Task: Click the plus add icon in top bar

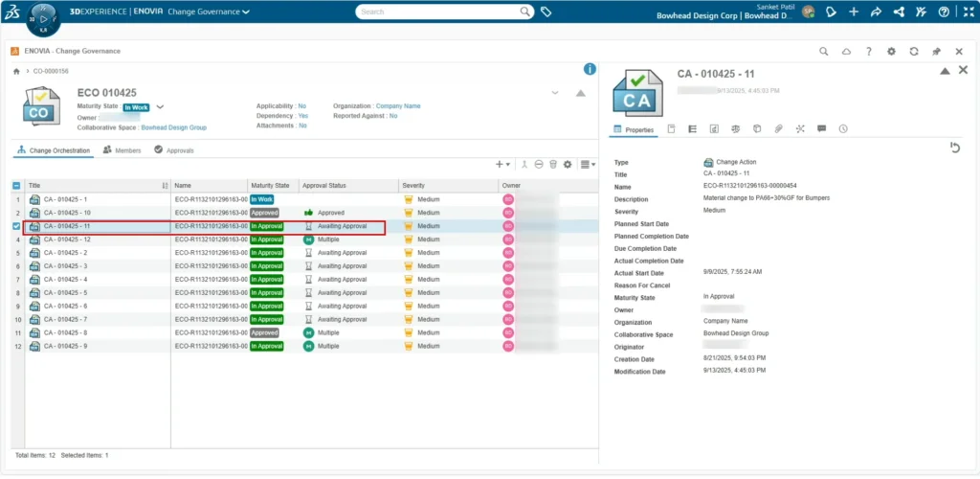Action: click(x=854, y=11)
